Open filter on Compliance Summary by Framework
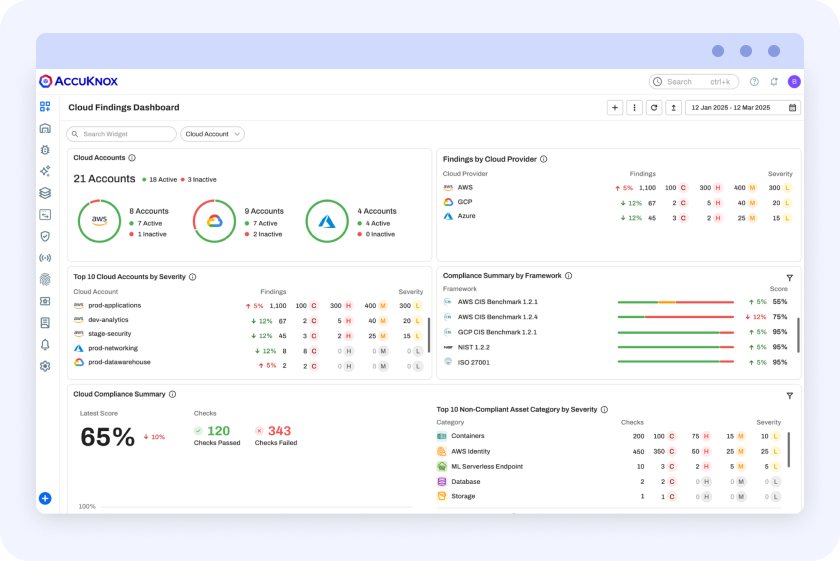Viewport: 840px width, 561px height. coord(789,277)
